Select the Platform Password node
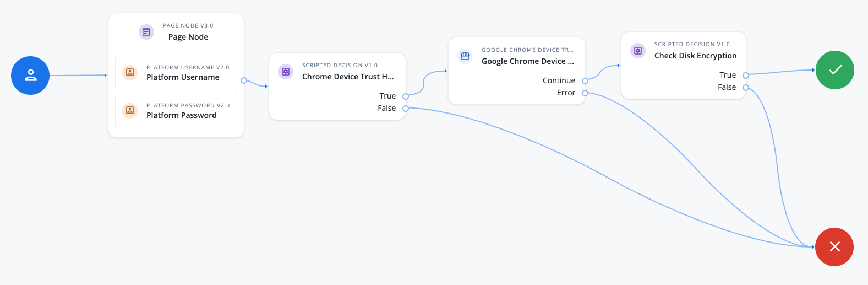This screenshot has height=285, width=868. pos(176,111)
